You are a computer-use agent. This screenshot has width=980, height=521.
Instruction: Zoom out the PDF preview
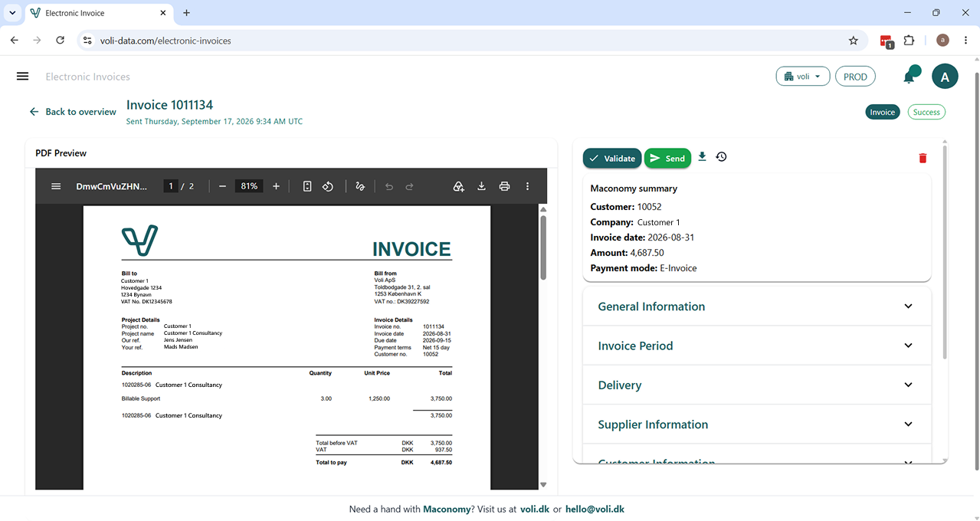coord(222,186)
